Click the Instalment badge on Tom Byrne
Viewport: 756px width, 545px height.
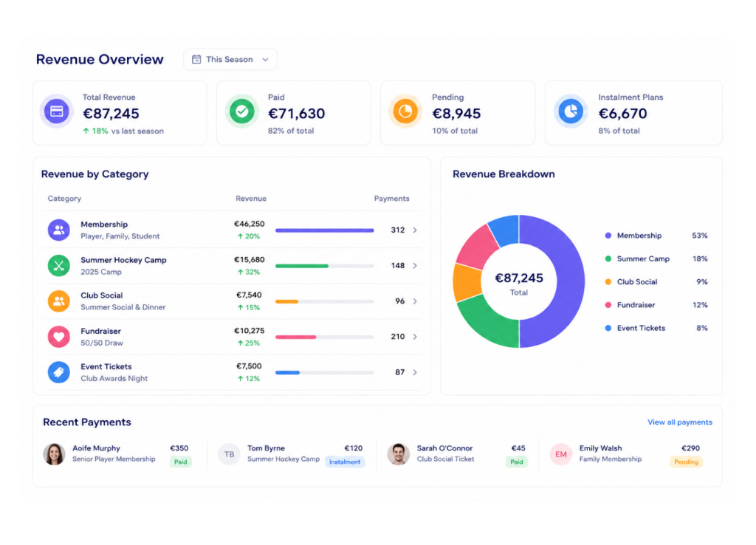(x=345, y=462)
